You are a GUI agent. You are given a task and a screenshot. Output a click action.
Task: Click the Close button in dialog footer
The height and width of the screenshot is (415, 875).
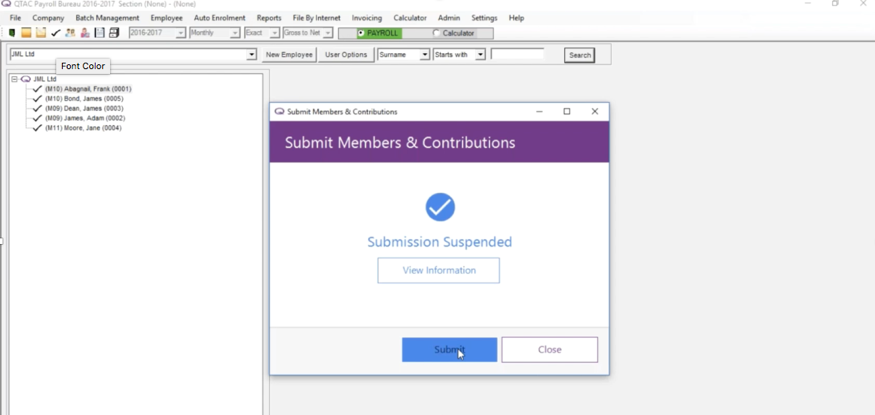550,350
